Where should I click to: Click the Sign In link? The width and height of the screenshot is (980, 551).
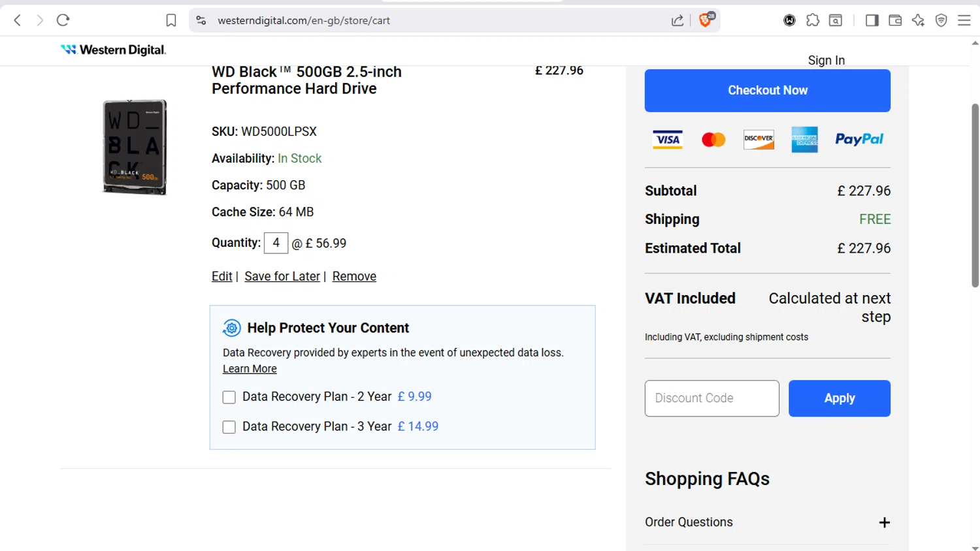pos(826,60)
